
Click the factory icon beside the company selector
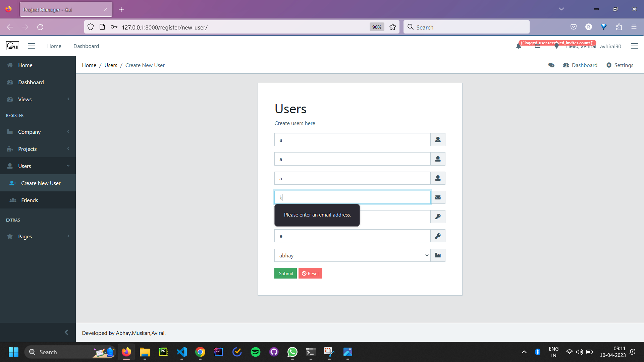[437, 255]
